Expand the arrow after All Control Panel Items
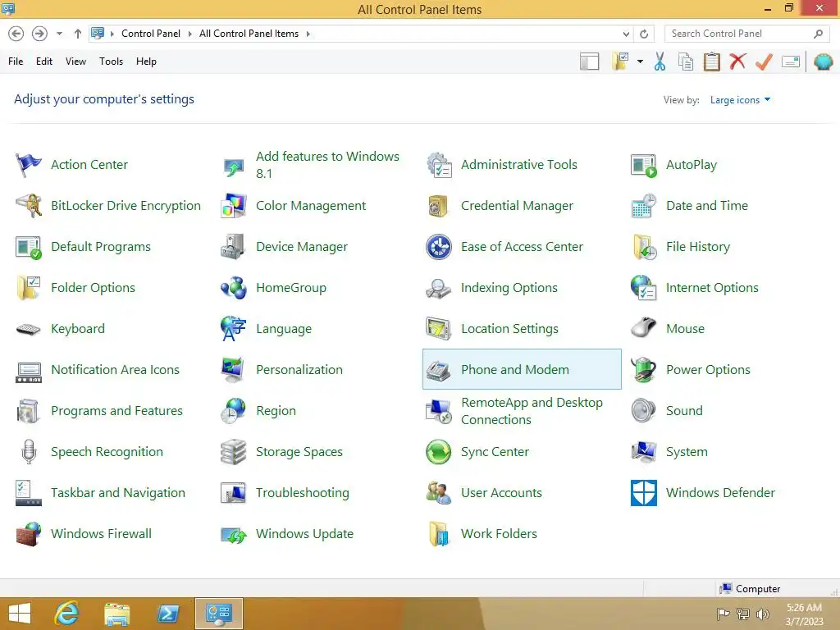 point(308,34)
